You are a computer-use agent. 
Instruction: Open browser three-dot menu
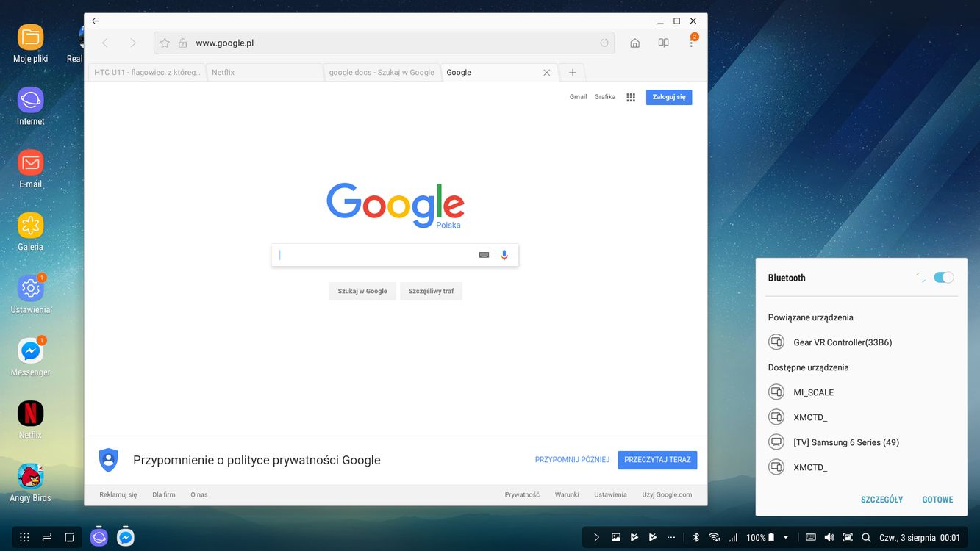[x=691, y=43]
